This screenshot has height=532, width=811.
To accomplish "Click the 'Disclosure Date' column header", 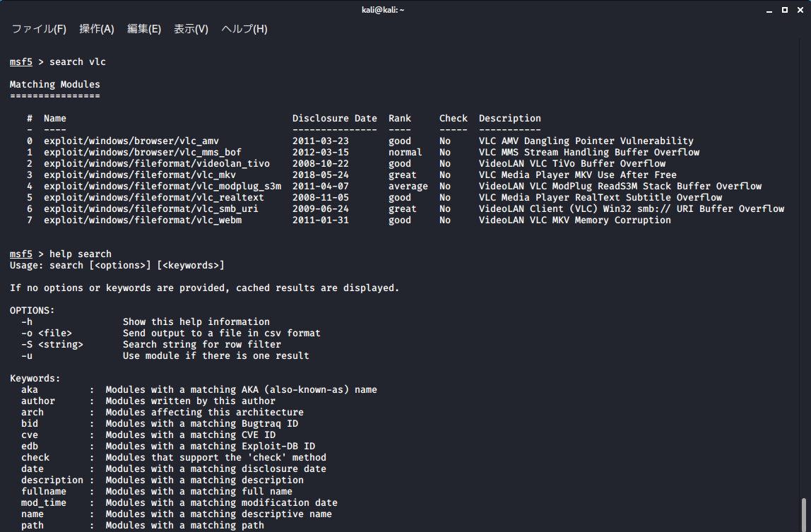I will (335, 119).
